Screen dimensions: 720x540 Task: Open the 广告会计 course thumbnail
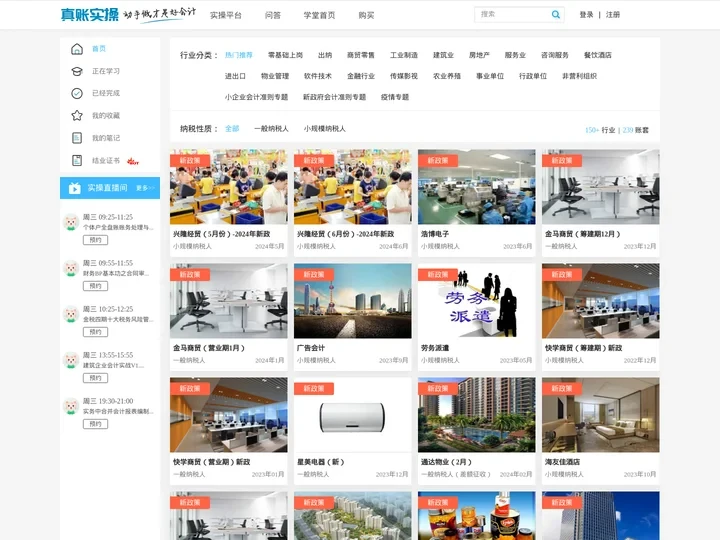(x=353, y=301)
